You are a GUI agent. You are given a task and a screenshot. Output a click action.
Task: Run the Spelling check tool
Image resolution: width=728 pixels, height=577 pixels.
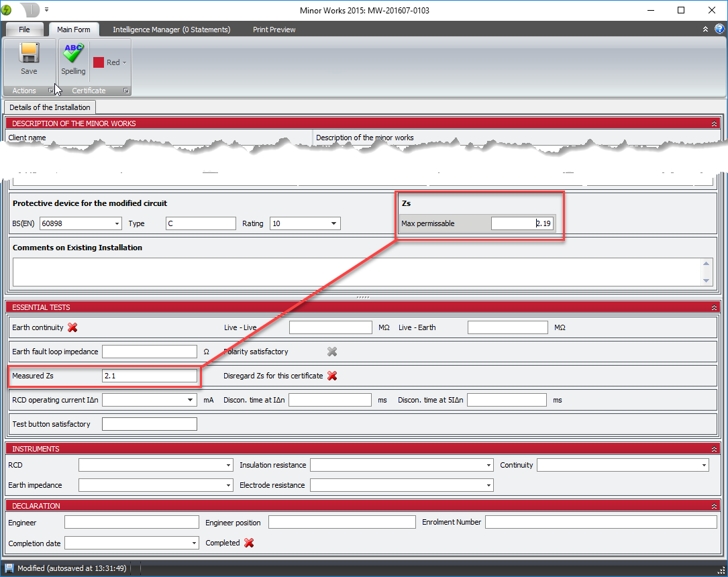pyautogui.click(x=73, y=58)
